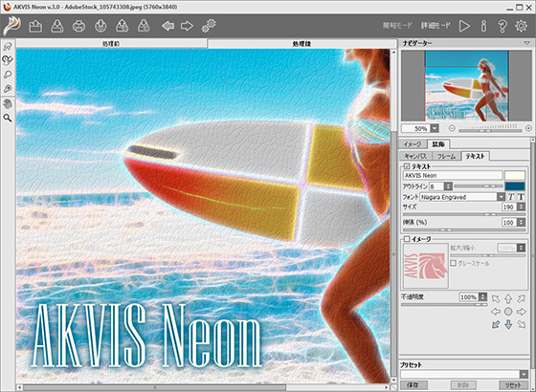Open program info with the i icon
536x392 pixels.
pyautogui.click(x=483, y=26)
